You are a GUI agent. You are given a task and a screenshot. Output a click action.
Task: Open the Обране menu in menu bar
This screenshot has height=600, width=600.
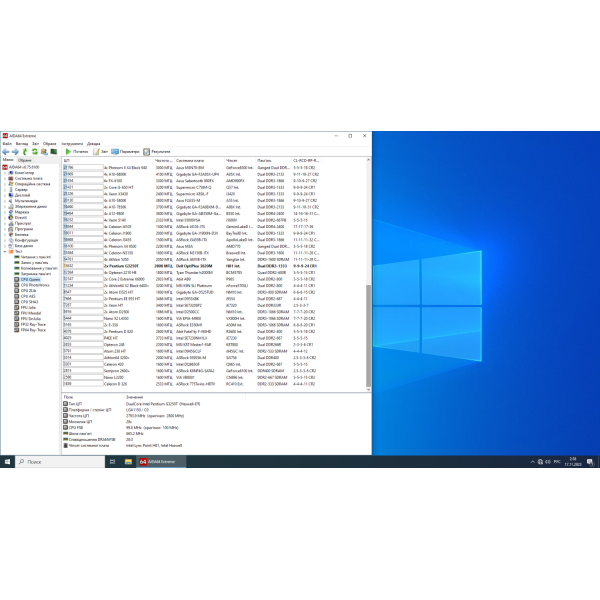[49, 143]
